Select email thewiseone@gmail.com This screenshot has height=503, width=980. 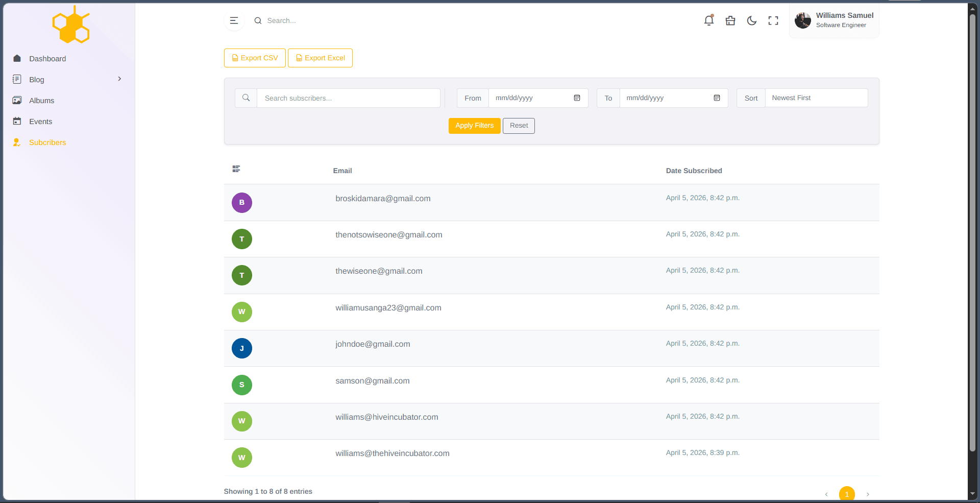pyautogui.click(x=379, y=271)
